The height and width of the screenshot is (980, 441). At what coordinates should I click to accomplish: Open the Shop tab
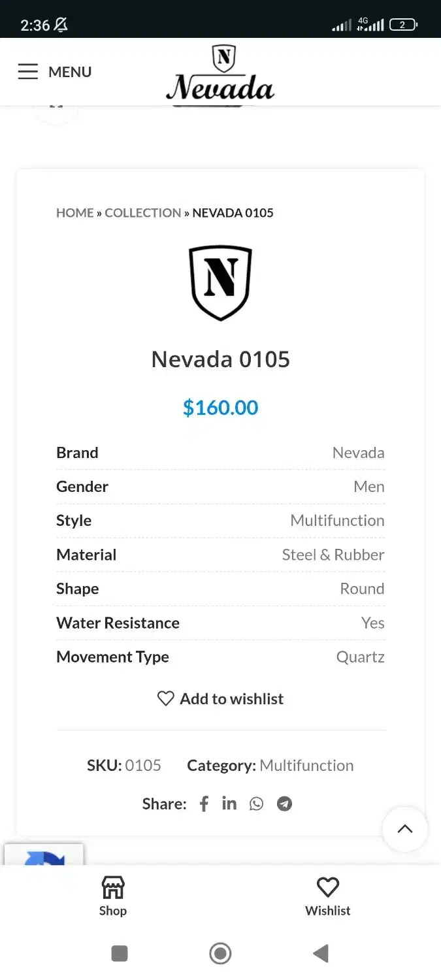click(113, 896)
